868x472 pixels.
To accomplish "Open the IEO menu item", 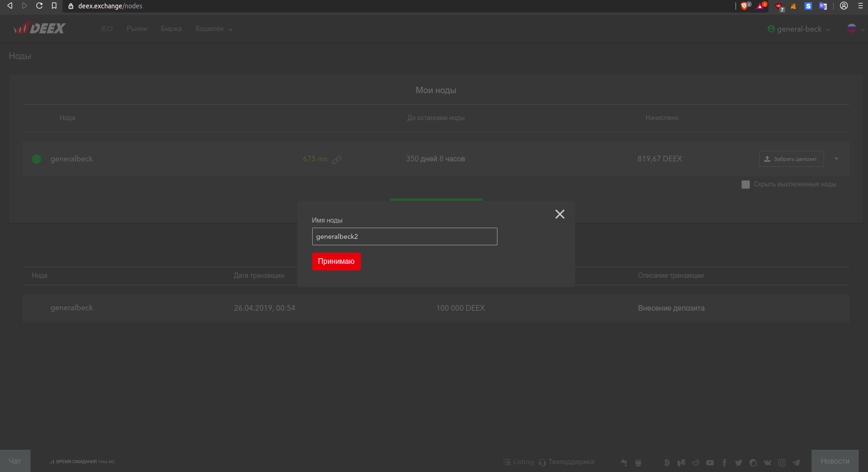I will [x=107, y=29].
